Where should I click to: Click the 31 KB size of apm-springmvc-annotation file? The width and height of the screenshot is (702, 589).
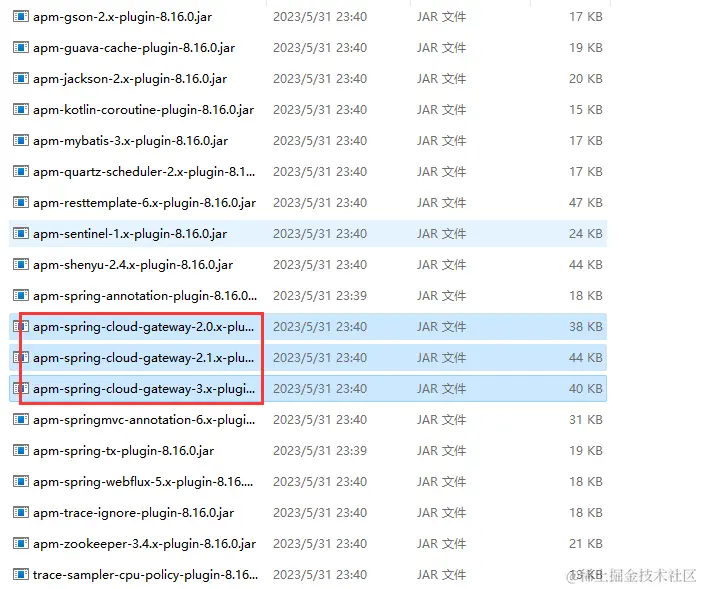click(586, 420)
